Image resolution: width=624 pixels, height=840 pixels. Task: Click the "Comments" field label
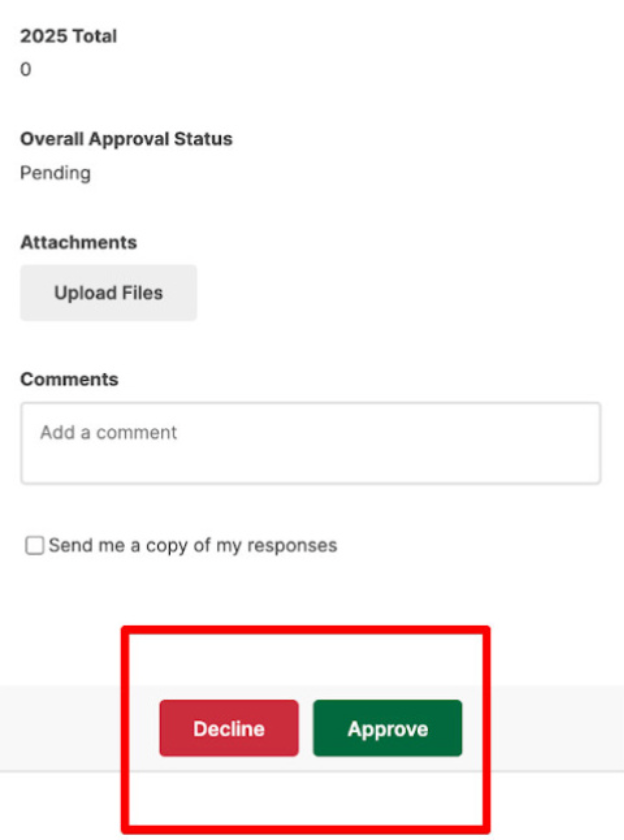(x=69, y=379)
